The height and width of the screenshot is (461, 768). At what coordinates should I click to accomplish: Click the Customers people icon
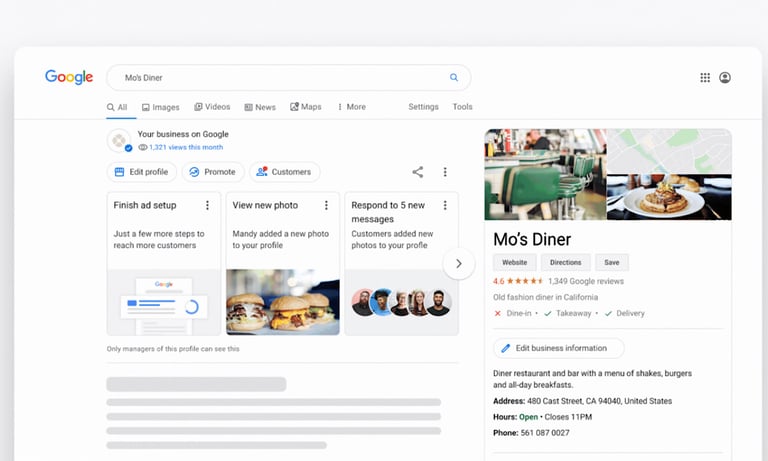(262, 171)
